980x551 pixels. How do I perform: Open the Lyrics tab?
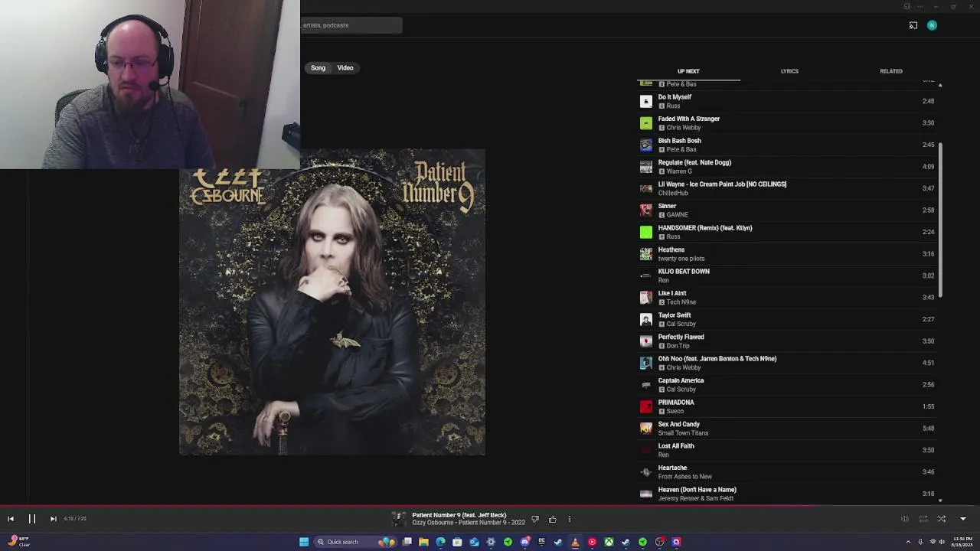point(789,71)
